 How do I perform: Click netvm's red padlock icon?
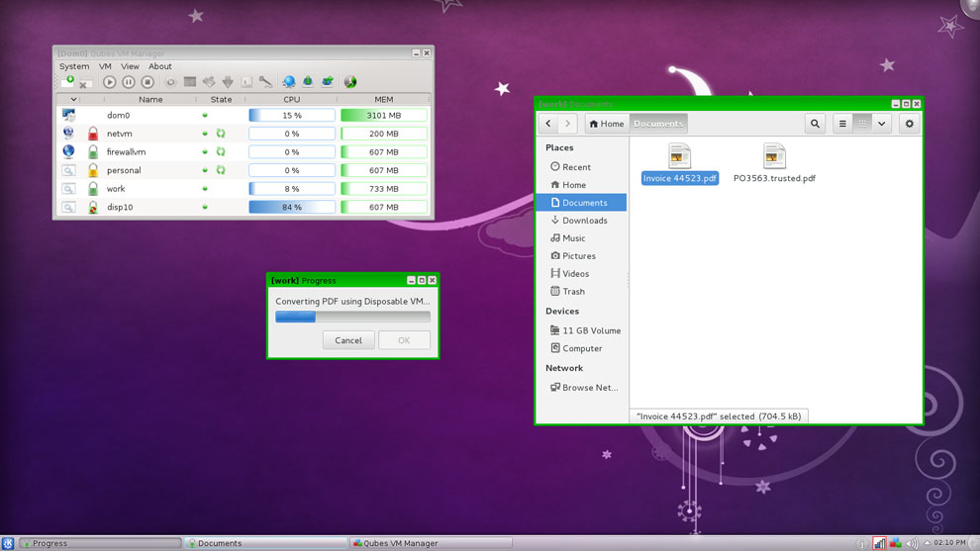[93, 134]
